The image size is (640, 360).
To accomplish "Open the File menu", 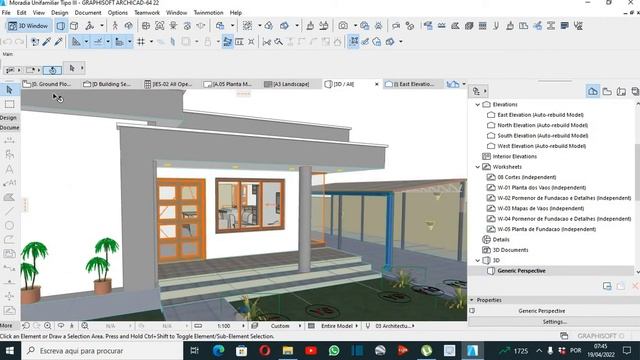I will coord(6,13).
